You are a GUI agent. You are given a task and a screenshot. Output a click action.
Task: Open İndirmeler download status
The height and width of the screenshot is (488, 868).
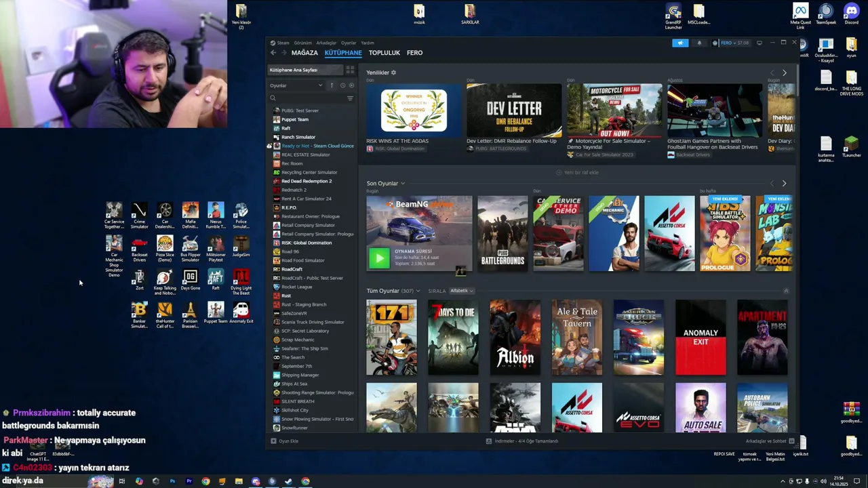pos(522,441)
